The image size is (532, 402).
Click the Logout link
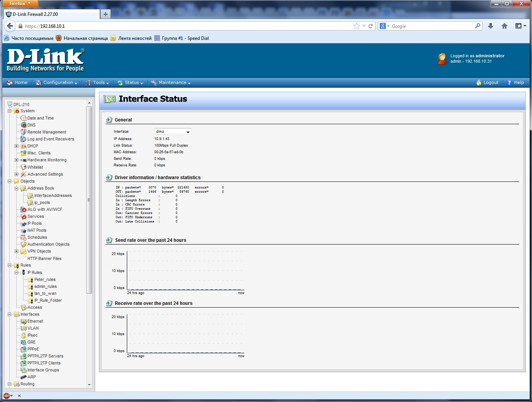488,82
